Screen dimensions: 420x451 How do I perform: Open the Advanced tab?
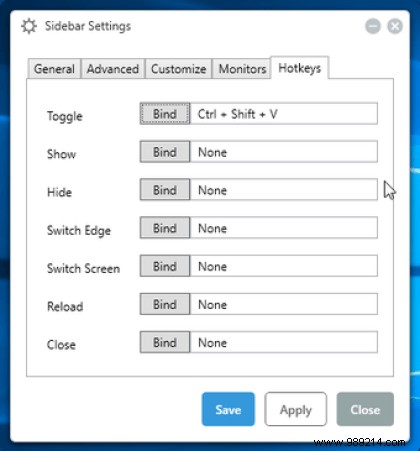pyautogui.click(x=113, y=69)
